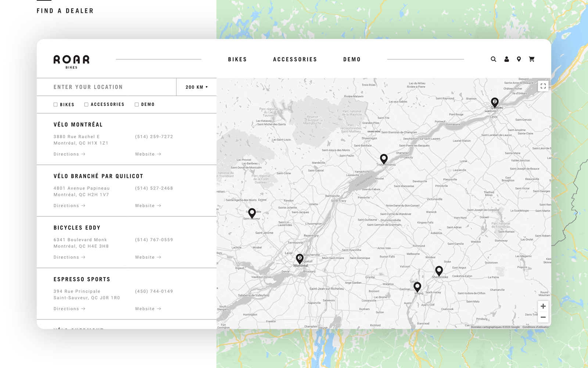The height and width of the screenshot is (368, 588).
Task: Click the Québec map pin numbered 2
Action: [x=495, y=102]
